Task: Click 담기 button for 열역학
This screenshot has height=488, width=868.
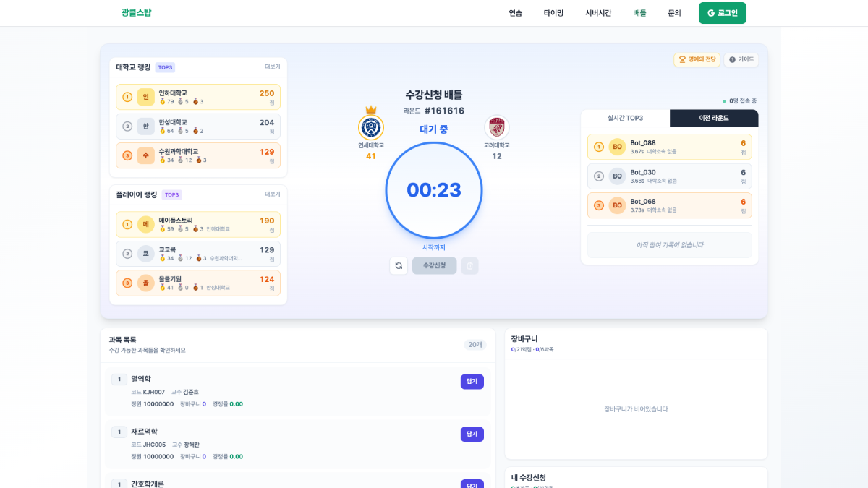Action: tap(472, 382)
